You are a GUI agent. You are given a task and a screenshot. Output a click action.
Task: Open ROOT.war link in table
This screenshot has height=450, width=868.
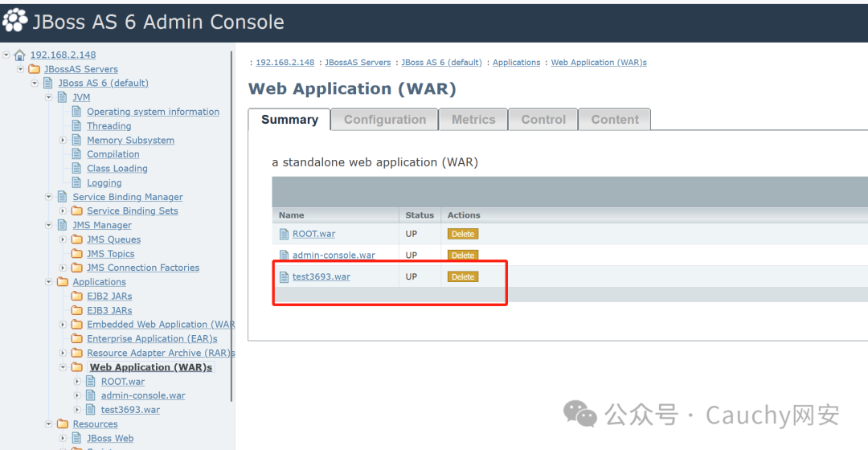(314, 234)
